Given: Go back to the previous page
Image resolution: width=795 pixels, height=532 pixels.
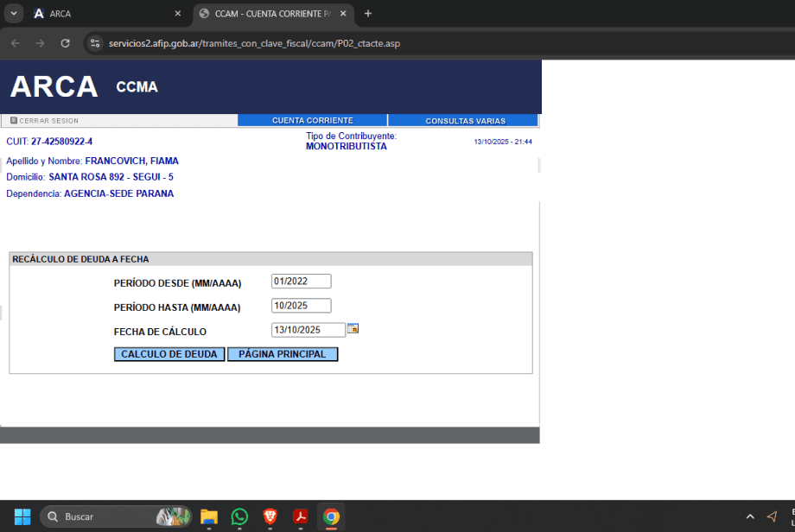Looking at the screenshot, I should click(16, 43).
